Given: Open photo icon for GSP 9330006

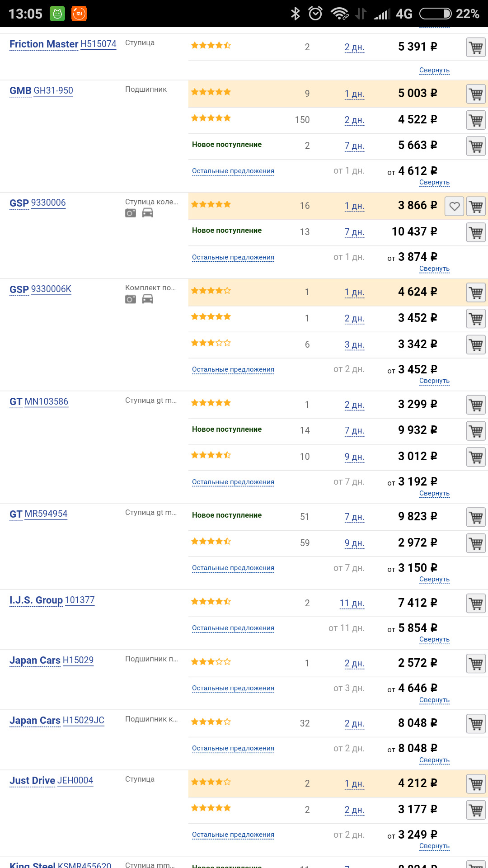Looking at the screenshot, I should [131, 213].
